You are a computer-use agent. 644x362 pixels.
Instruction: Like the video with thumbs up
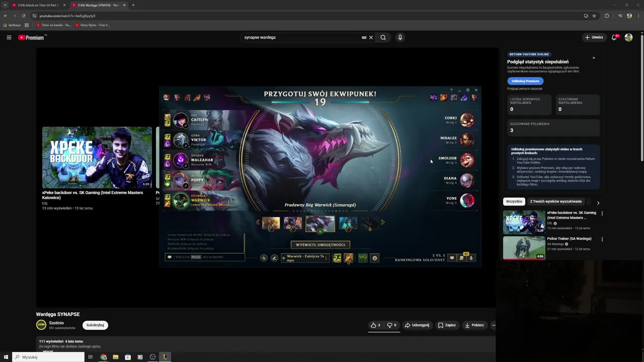(376, 325)
